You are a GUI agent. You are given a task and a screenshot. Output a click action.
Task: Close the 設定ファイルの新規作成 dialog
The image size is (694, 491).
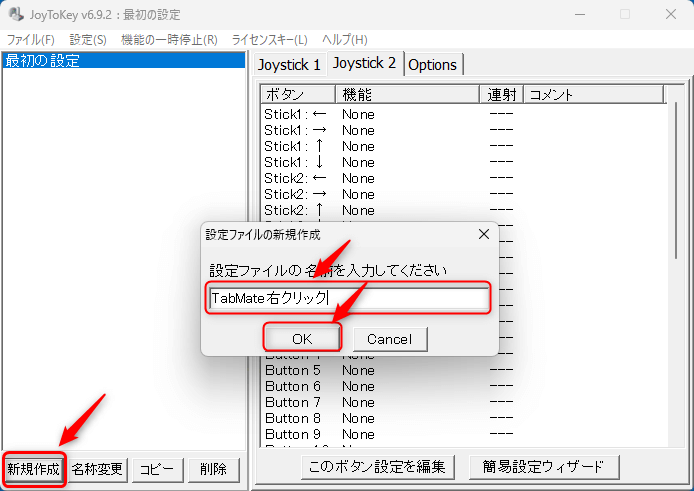(483, 234)
